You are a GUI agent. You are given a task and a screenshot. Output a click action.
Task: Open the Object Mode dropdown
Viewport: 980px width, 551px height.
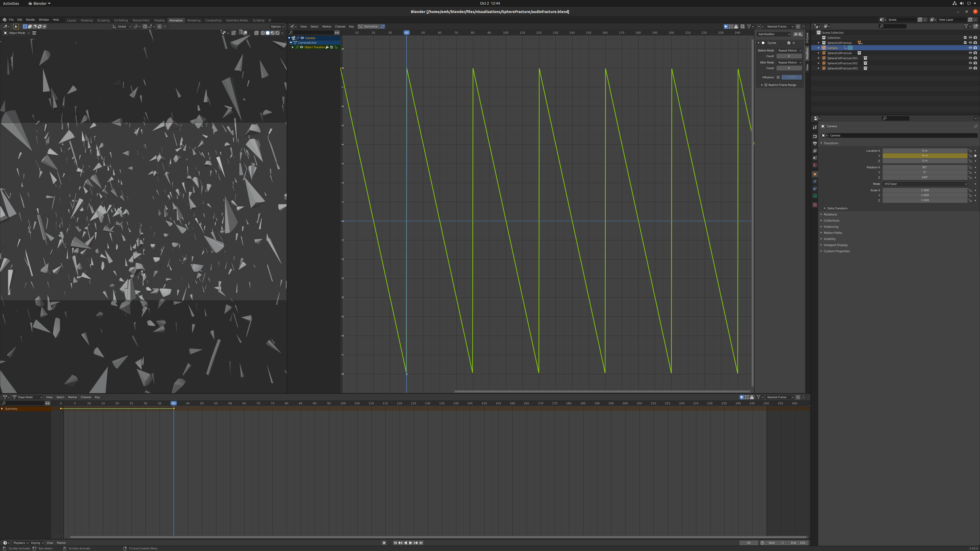coord(16,33)
